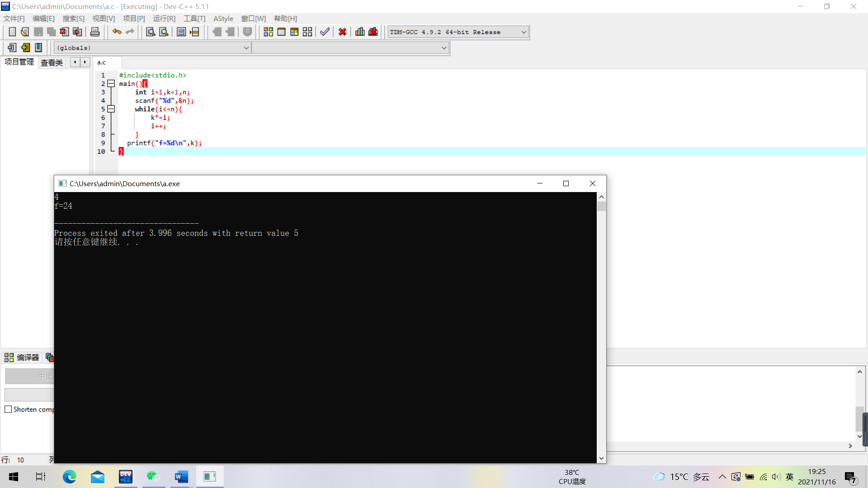868x488 pixels.
Task: Expand the (globals) scope dropdown
Action: tap(246, 48)
